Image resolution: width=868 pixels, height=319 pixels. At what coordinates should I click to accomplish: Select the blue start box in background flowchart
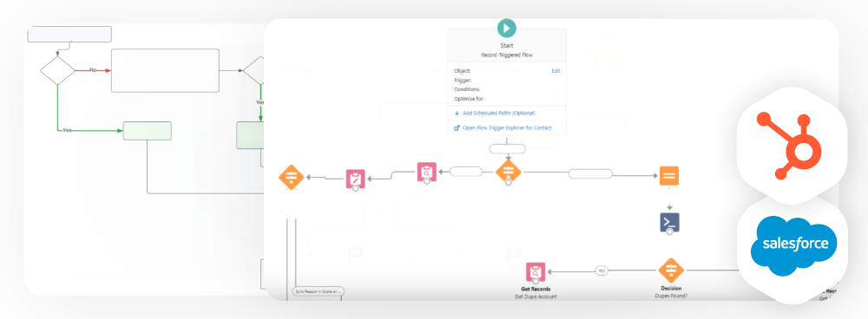(x=69, y=35)
